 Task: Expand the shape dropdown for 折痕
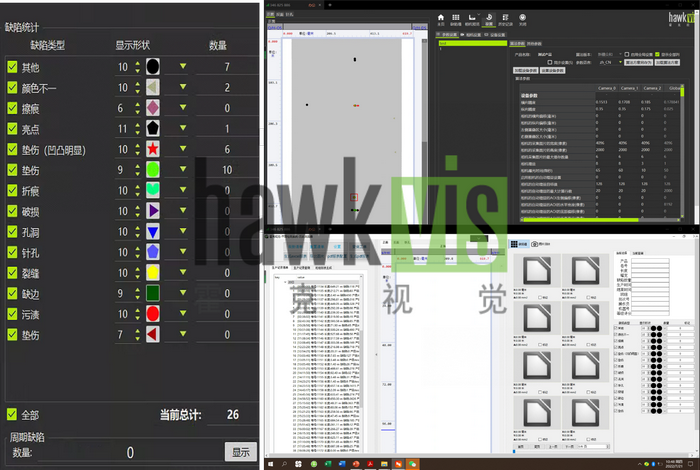pos(183,190)
